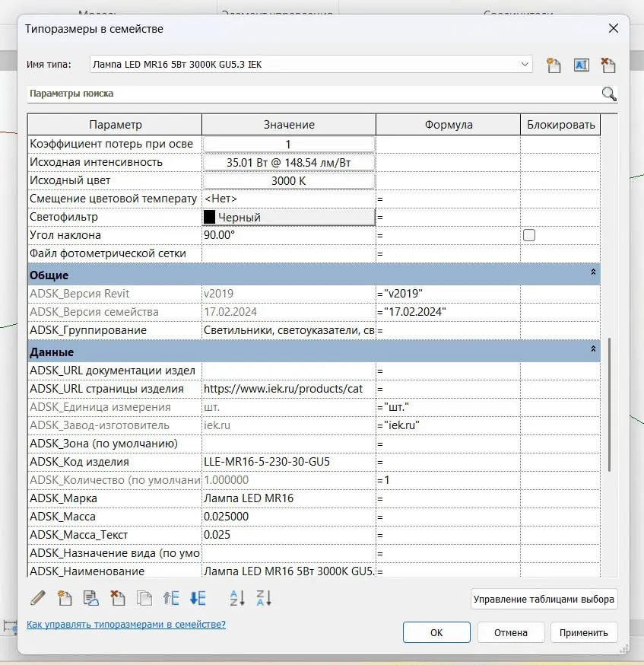644x665 pixels.
Task: Click ADSK_Единица измерения parameter name
Action: tap(100, 407)
